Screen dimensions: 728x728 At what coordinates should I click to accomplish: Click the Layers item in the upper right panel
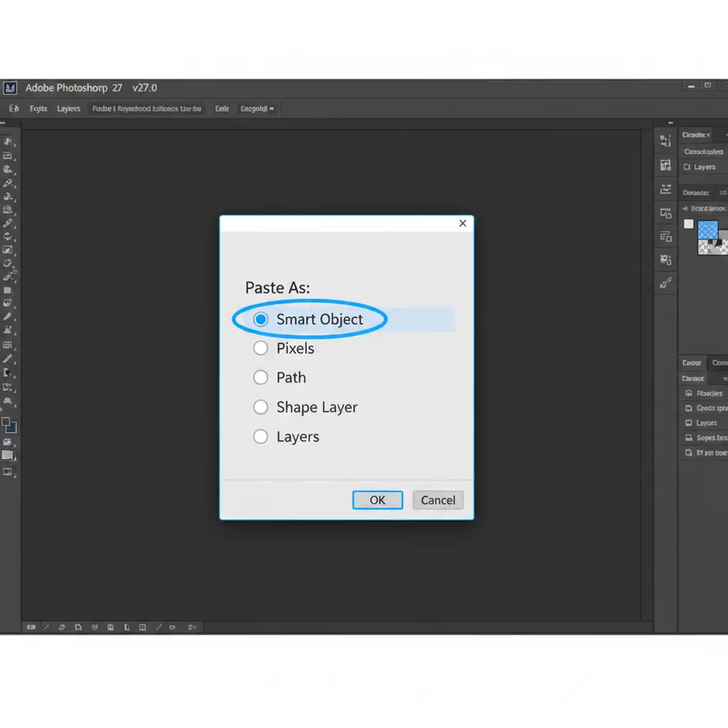(x=704, y=167)
